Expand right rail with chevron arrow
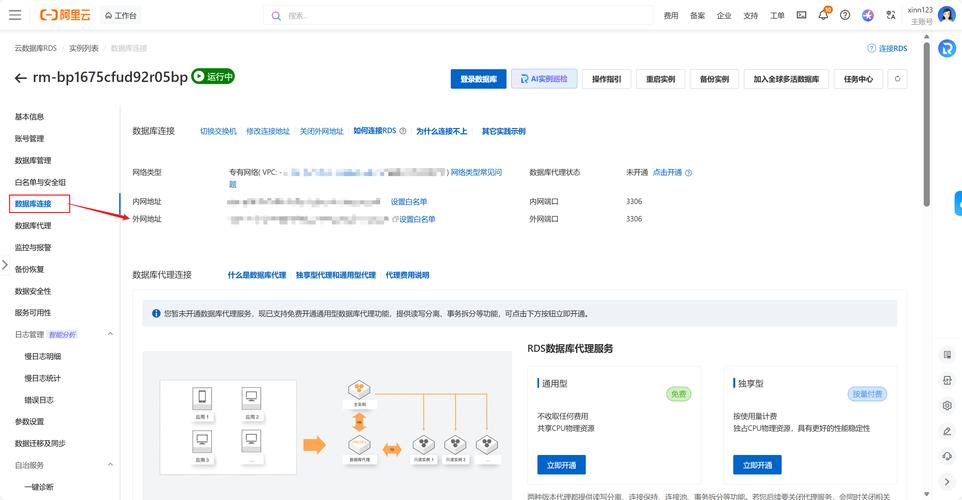Viewport: 962px width, 500px height. coord(947,482)
